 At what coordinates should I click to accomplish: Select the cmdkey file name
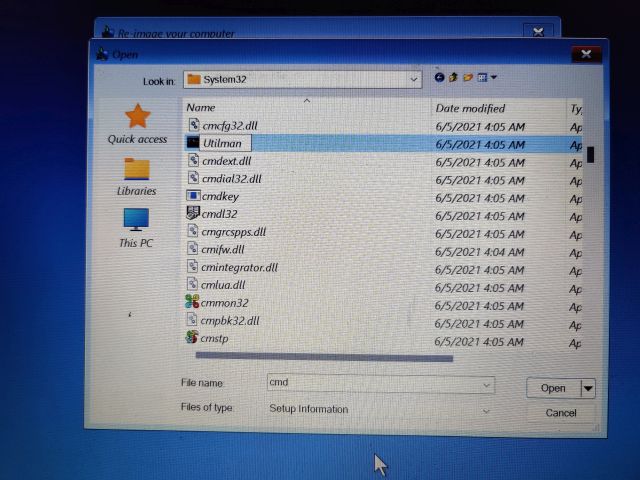(220, 196)
